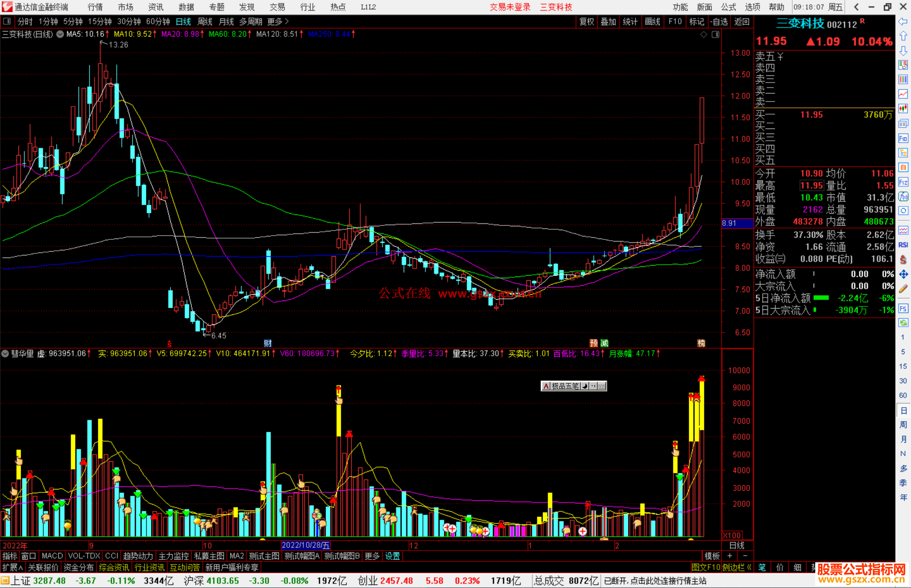Open the RSI indicator icon
Image resolution: width=911 pixels, height=588 pixels.
903,245
